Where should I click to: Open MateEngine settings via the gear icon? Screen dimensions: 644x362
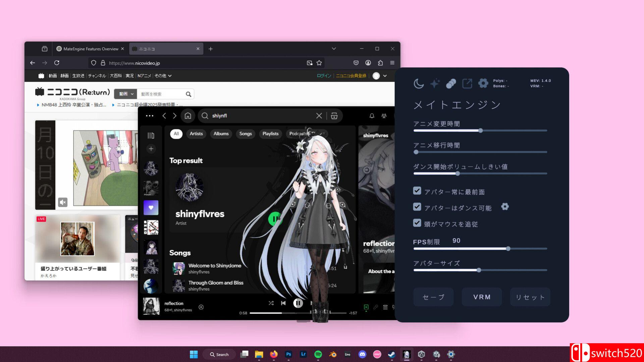click(x=483, y=83)
